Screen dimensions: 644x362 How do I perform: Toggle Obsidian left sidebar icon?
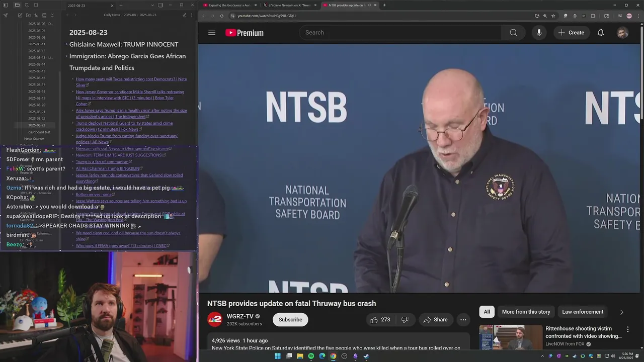[x=7, y=5]
